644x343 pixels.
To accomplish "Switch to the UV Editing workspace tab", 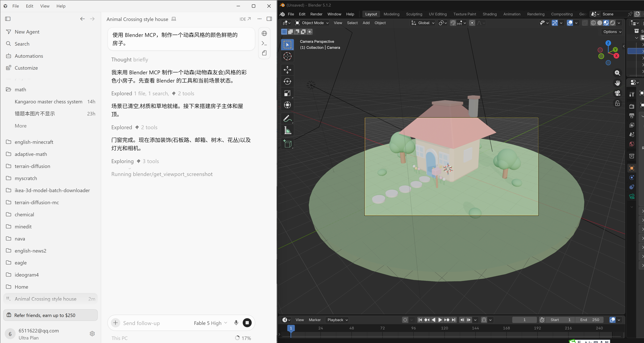I will [438, 14].
